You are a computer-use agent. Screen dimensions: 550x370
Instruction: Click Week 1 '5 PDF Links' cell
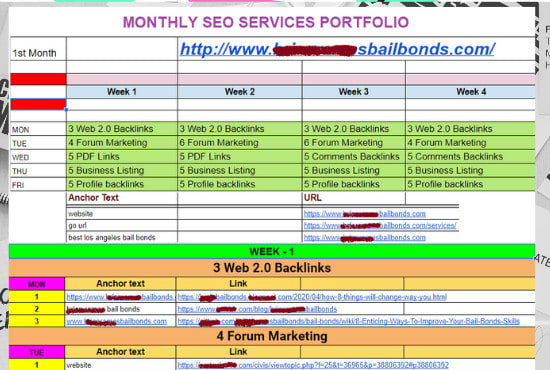point(122,156)
